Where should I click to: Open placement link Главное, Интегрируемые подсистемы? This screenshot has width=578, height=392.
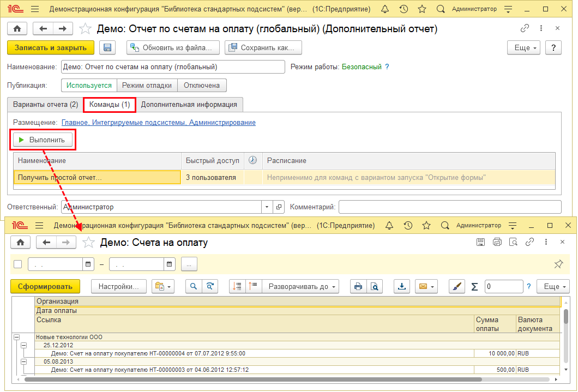(159, 122)
